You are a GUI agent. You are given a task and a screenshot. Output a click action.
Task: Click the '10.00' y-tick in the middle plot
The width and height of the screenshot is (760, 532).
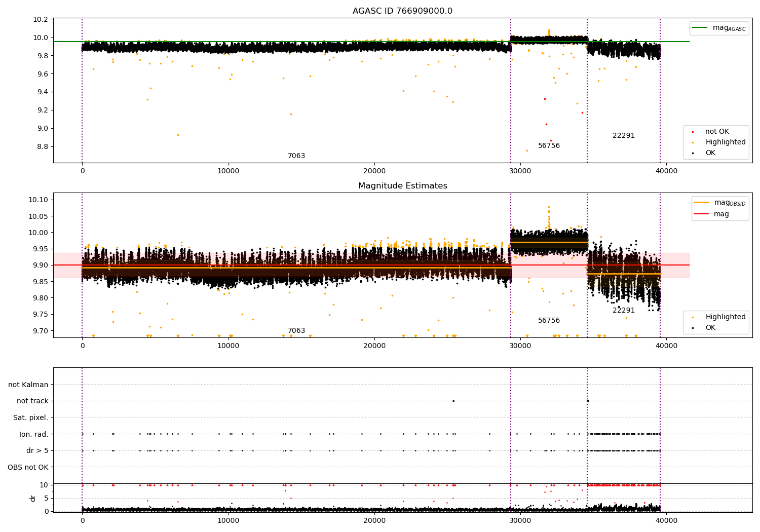pyautogui.click(x=39, y=233)
